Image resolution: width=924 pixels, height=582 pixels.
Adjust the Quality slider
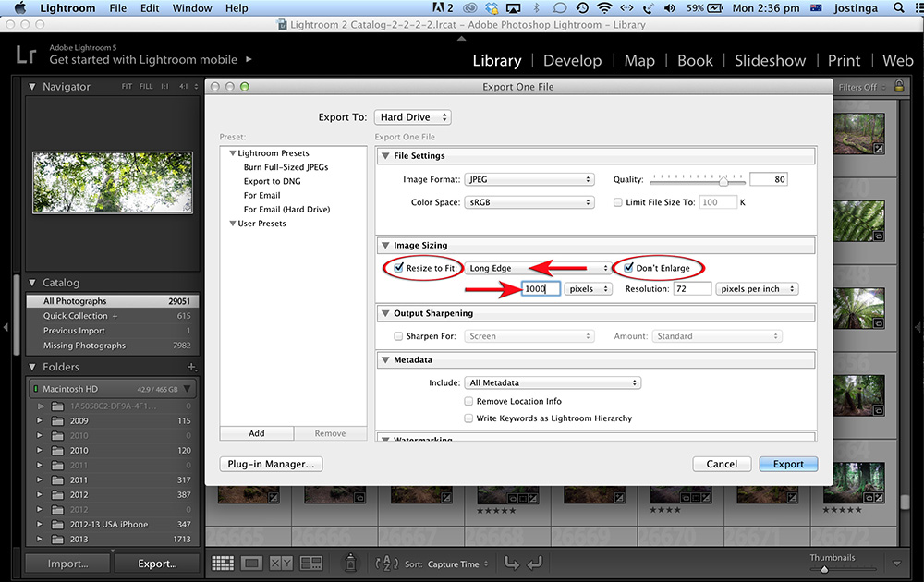[723, 180]
